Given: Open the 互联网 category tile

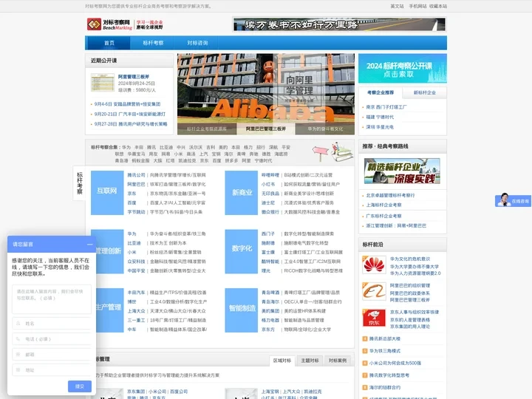Looking at the screenshot, I should (107, 193).
